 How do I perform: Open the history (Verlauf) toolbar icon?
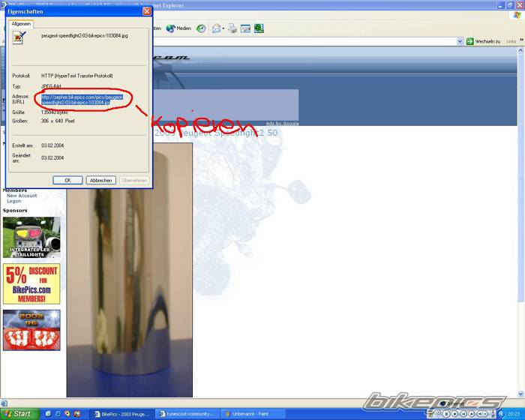point(201,28)
